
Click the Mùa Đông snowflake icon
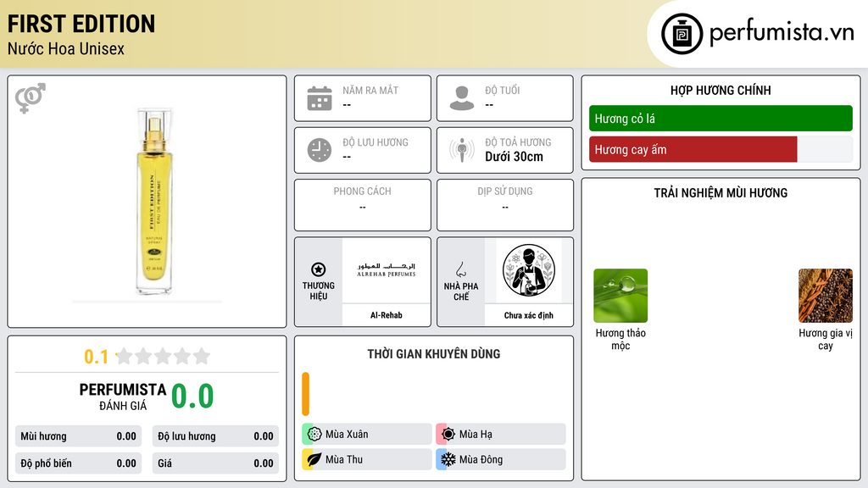[x=448, y=459]
